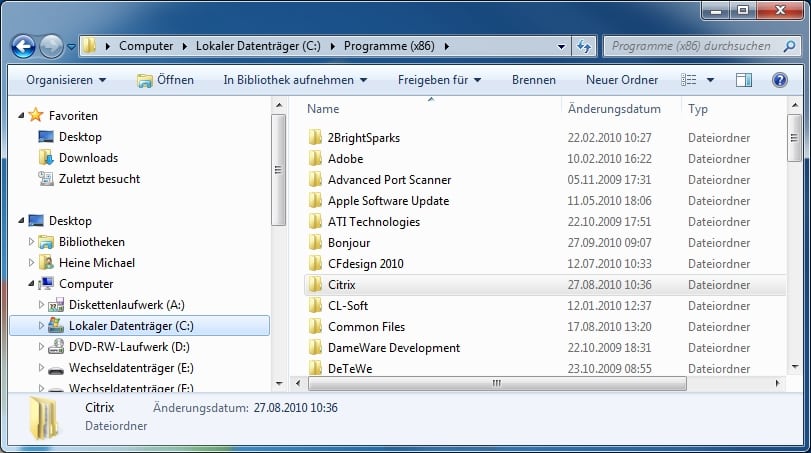Image resolution: width=811 pixels, height=453 pixels.
Task: Select the CFdesign 2010 folder icon
Action: (315, 264)
